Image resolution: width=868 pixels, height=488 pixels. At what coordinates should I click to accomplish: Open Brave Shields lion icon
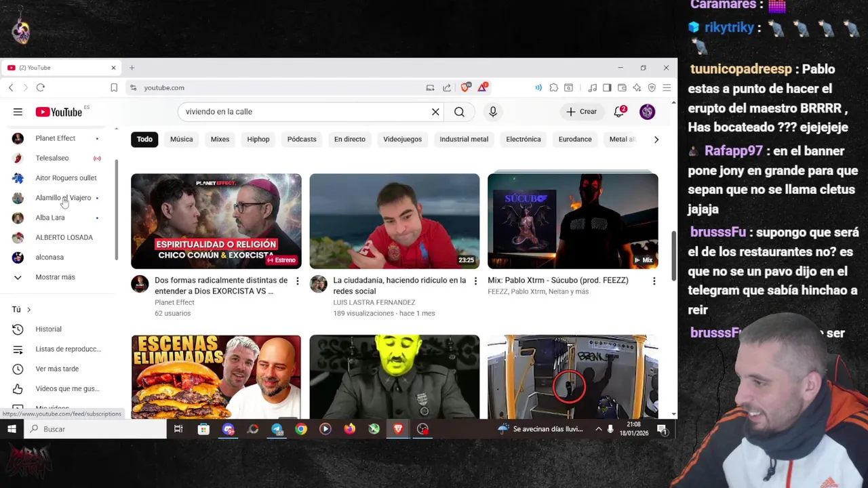point(465,87)
